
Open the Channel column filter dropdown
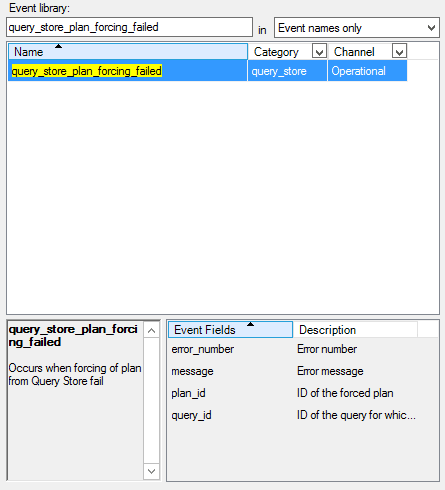(x=399, y=52)
